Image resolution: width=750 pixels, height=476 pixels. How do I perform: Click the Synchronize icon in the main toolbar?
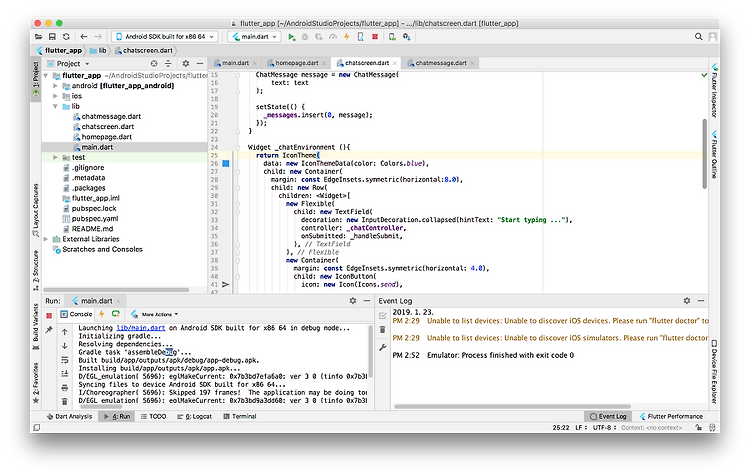tap(66, 36)
